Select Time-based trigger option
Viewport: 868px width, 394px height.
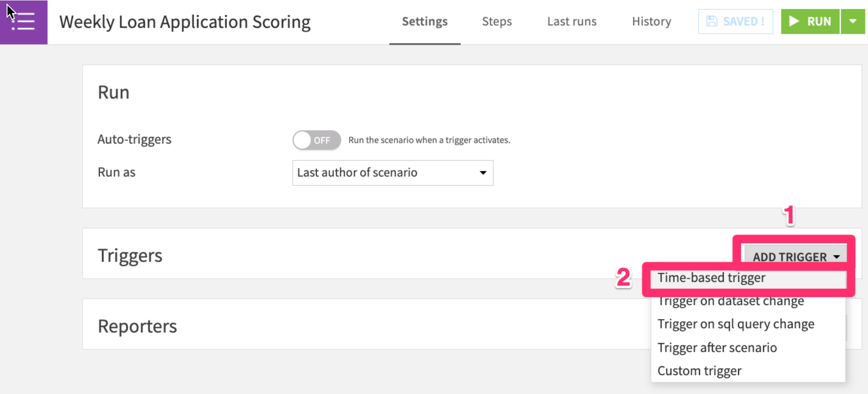pyautogui.click(x=711, y=278)
